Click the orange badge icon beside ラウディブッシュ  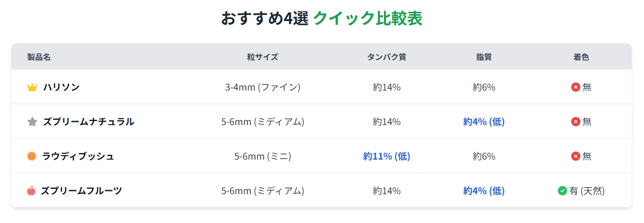tap(32, 156)
